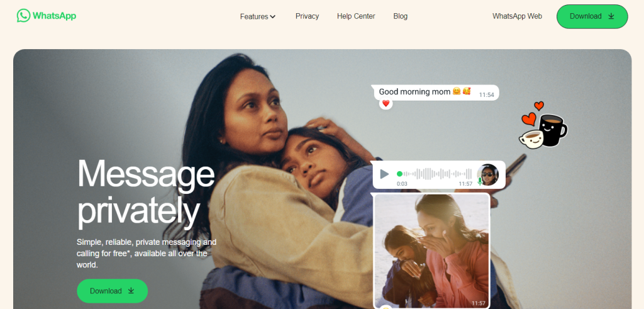
Task: Seek the voice message waveform
Action: coord(434,174)
